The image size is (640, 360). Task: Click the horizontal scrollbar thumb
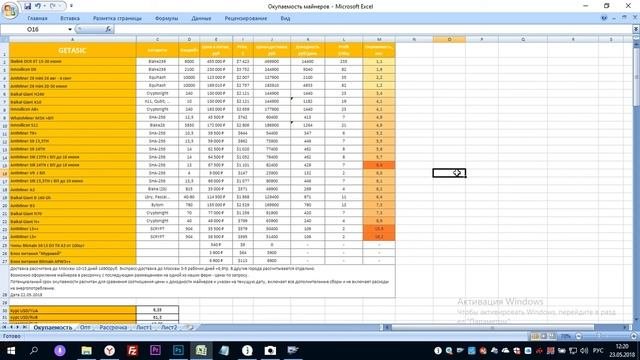492,327
